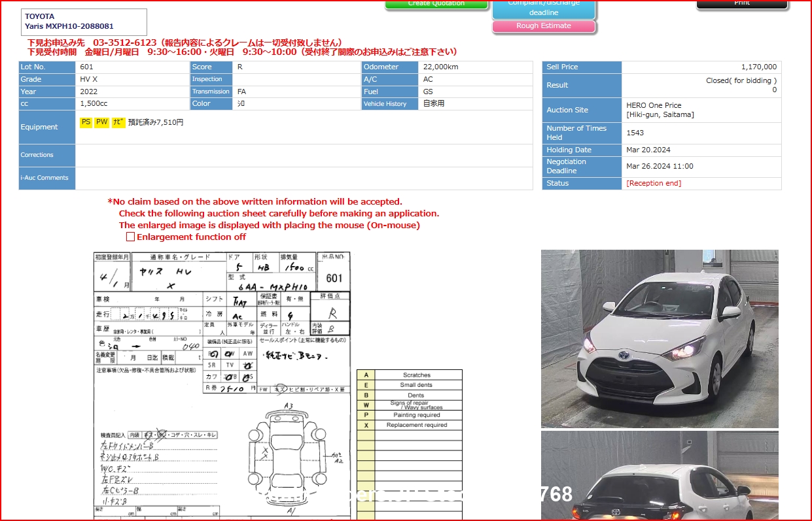
Task: Select the A/C value AC
Action: (x=428, y=79)
